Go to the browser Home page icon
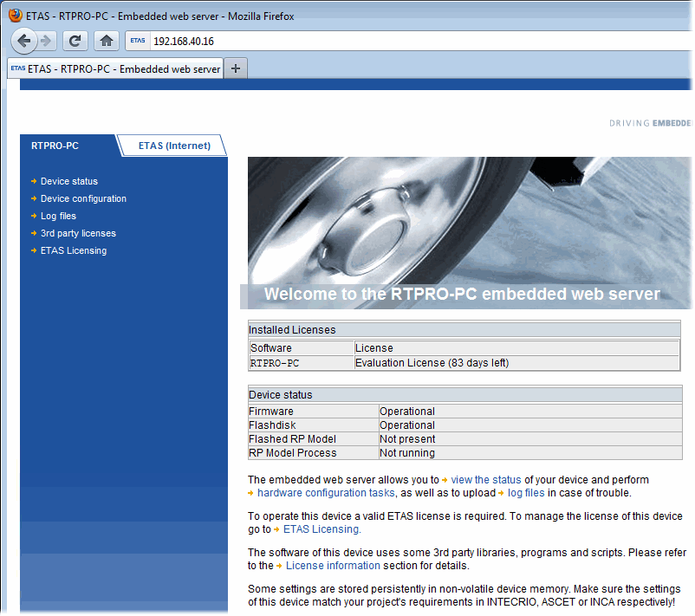695x616 pixels. (x=107, y=42)
